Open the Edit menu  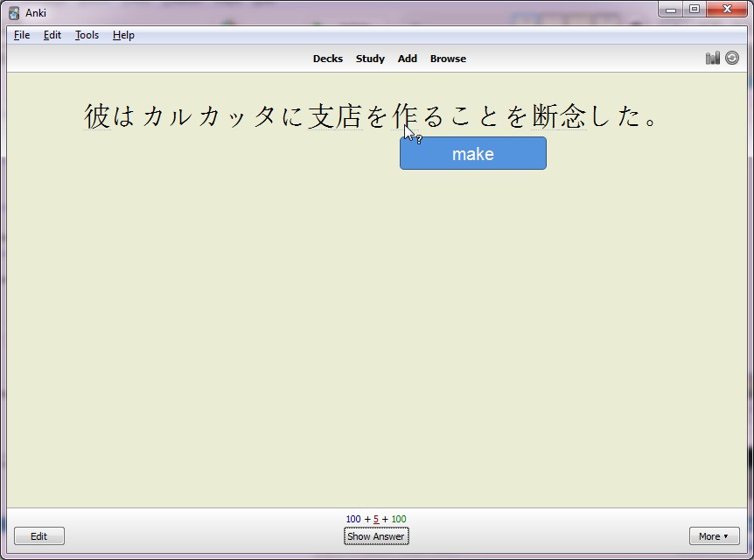point(51,35)
